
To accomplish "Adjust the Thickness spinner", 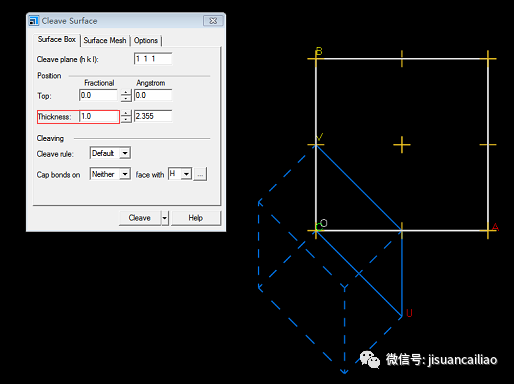I will pyautogui.click(x=126, y=117).
